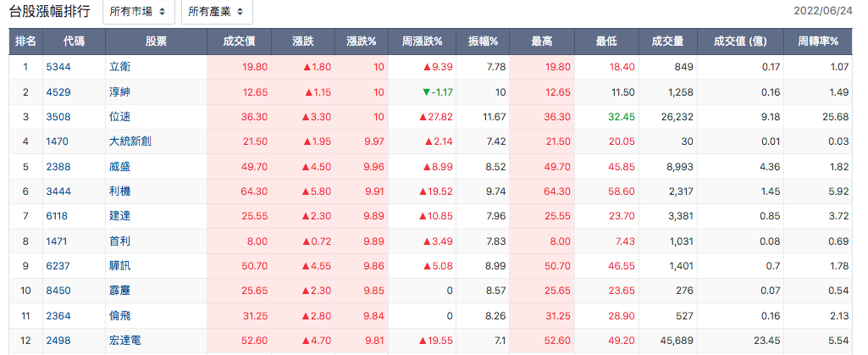Open the 所有產業 industry dropdown
The image size is (868, 355).
(x=217, y=12)
